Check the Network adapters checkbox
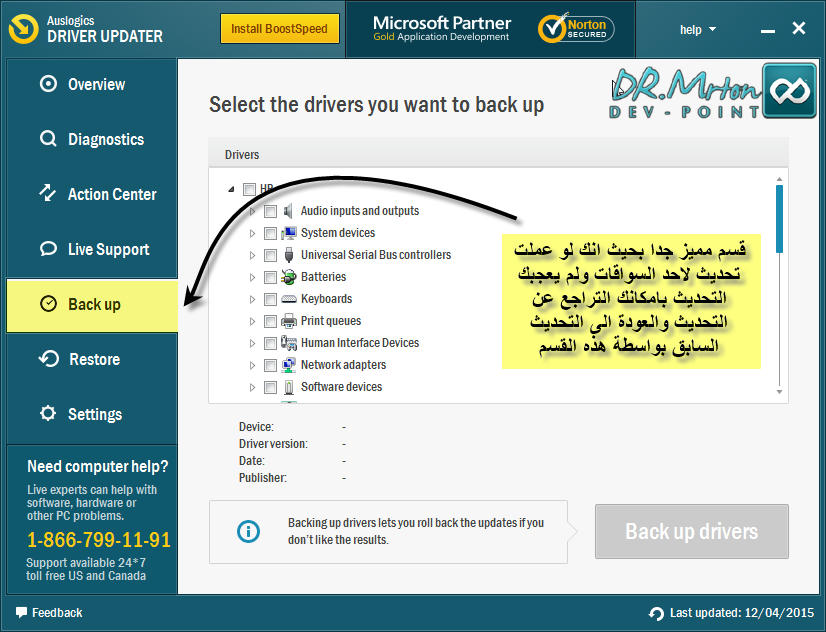Image resolution: width=826 pixels, height=632 pixels. click(x=270, y=365)
